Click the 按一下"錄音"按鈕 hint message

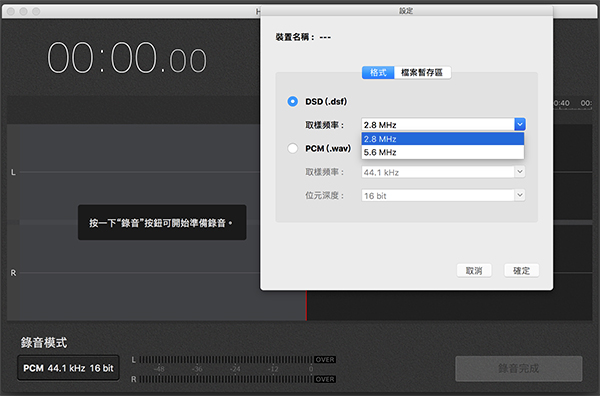162,223
